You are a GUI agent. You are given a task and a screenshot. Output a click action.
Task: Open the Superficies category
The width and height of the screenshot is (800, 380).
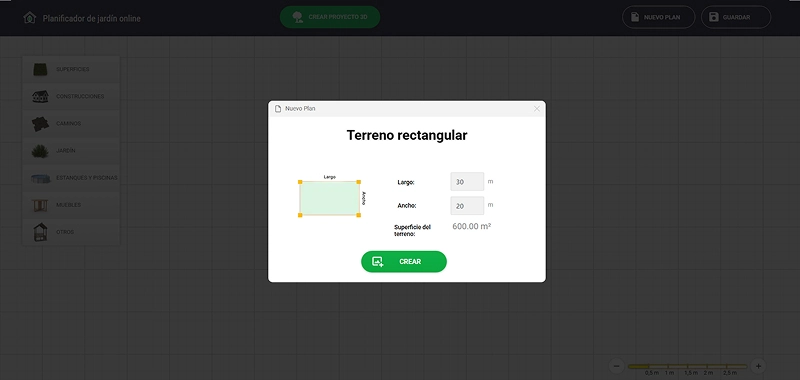(x=71, y=69)
